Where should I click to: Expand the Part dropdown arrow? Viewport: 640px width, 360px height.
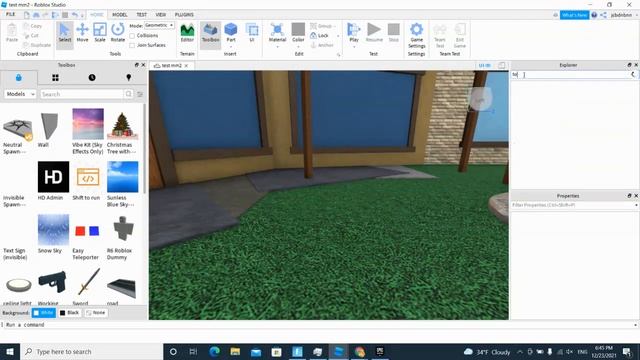[x=231, y=47]
